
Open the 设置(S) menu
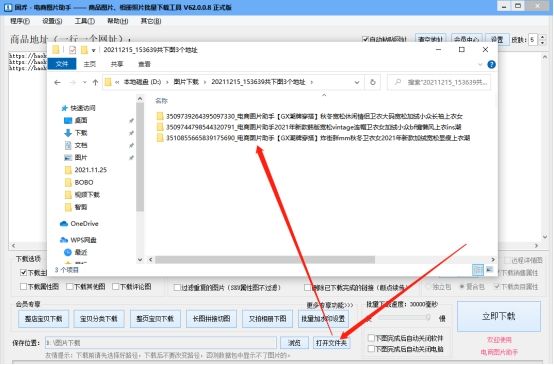pyautogui.click(x=52, y=21)
